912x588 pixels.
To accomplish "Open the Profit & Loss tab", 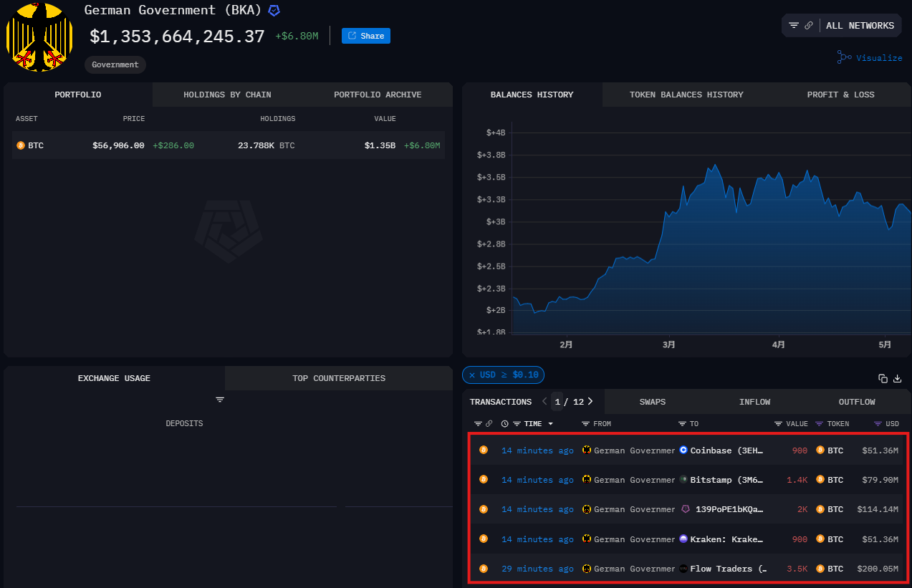I will coord(840,95).
